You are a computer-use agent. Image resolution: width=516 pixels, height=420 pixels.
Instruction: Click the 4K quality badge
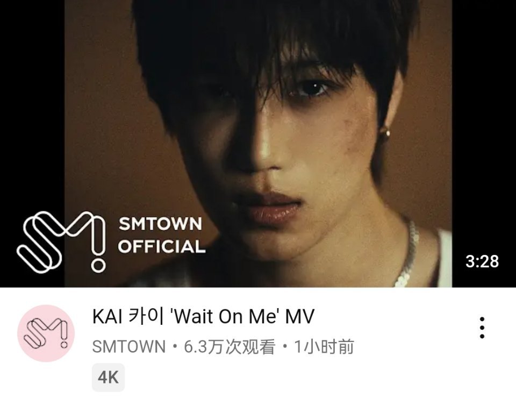click(108, 377)
